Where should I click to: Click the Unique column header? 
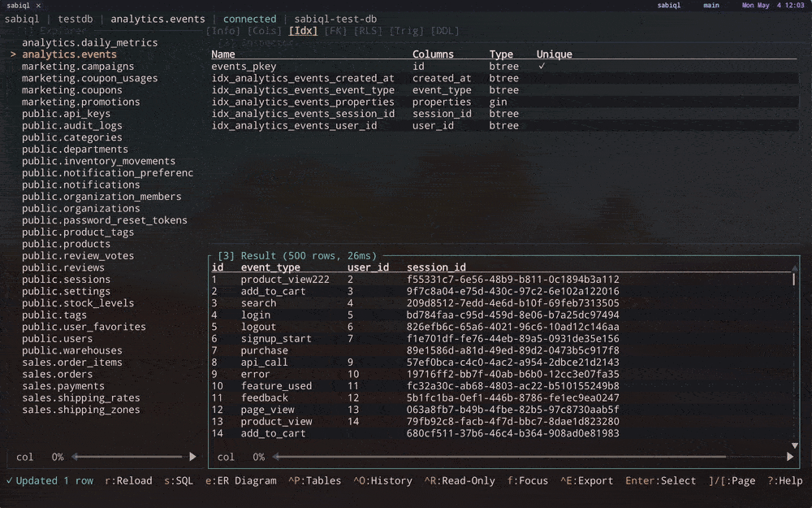pyautogui.click(x=554, y=54)
